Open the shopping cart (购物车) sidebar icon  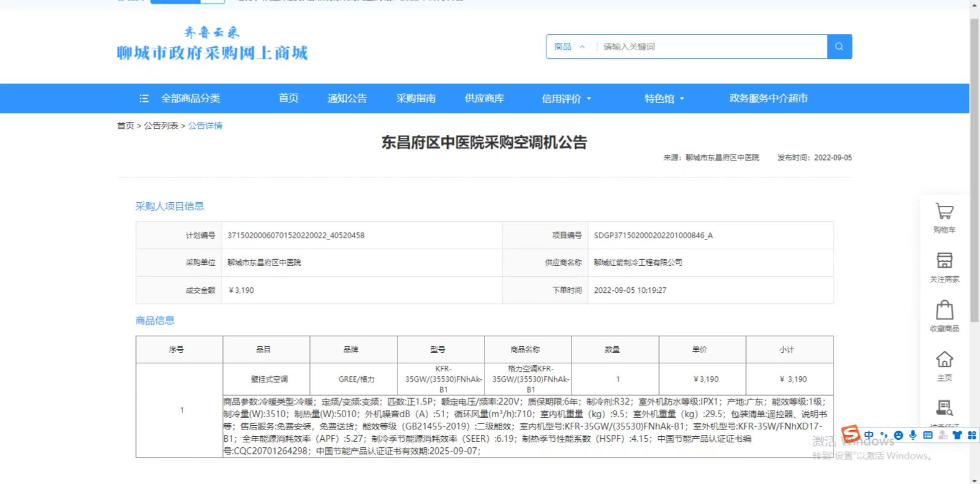[x=944, y=212]
